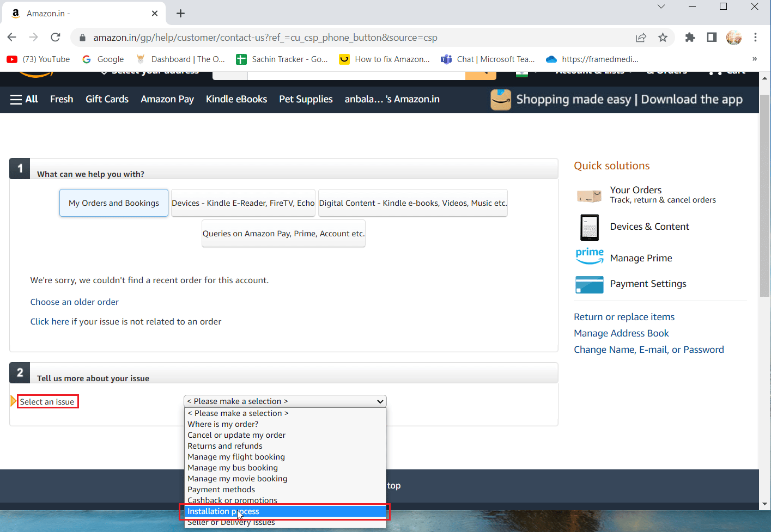The height and width of the screenshot is (532, 771).
Task: Open Gift Cards in the nav bar
Action: coord(107,99)
